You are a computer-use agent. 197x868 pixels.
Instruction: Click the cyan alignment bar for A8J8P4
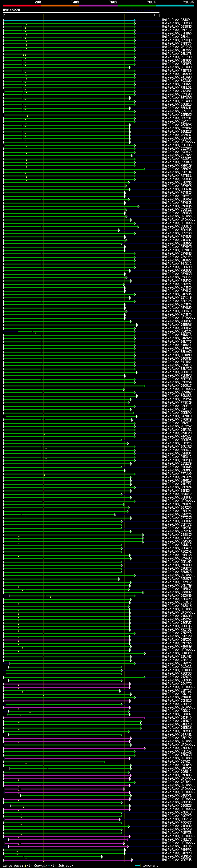point(69,20)
